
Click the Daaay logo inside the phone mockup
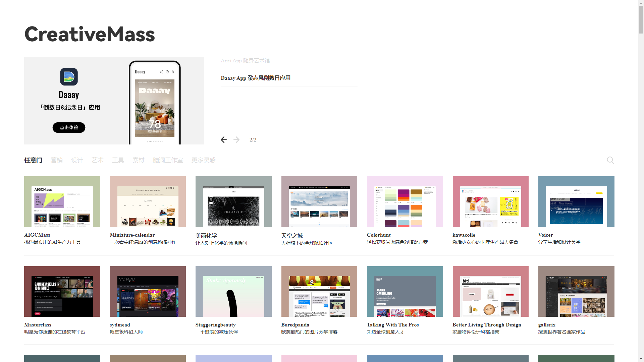140,72
